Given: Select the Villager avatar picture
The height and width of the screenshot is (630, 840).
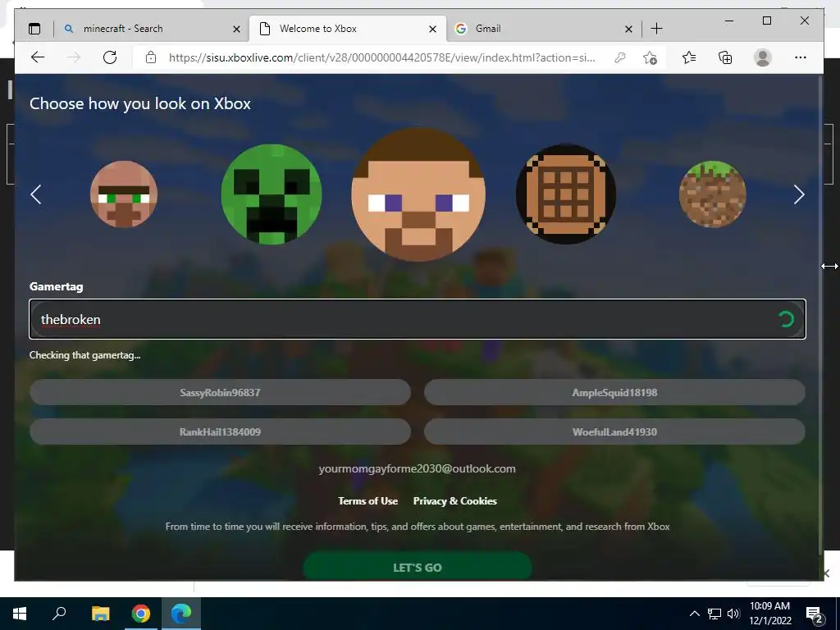Looking at the screenshot, I should (x=124, y=194).
